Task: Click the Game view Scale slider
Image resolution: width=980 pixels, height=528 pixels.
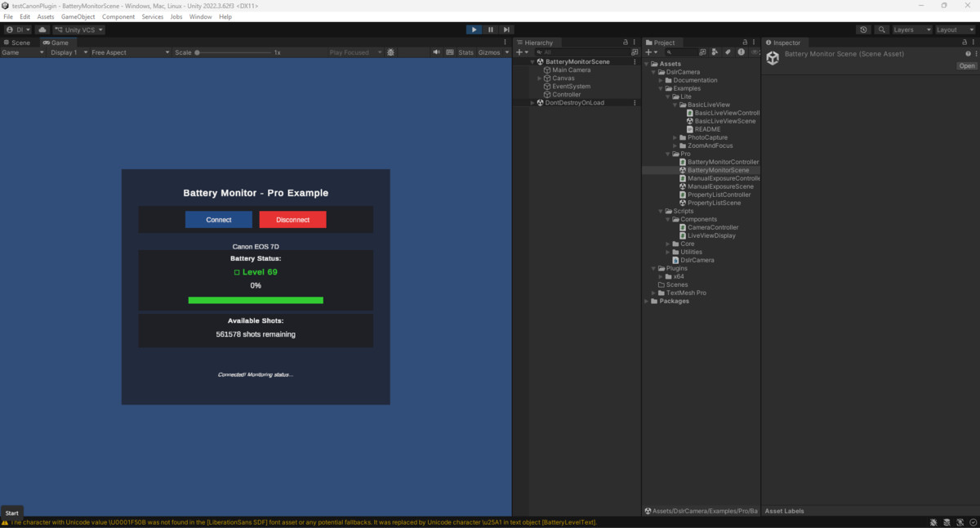Action: (x=234, y=52)
